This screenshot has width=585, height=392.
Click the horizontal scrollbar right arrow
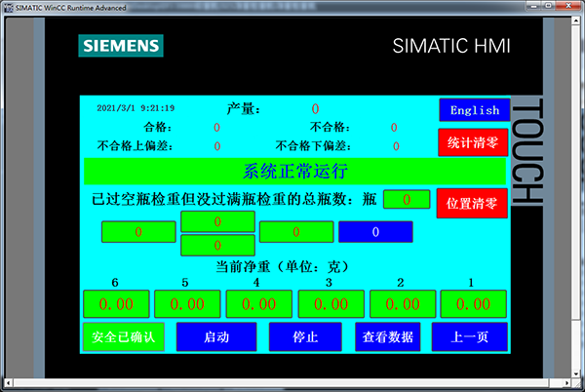coord(567,382)
